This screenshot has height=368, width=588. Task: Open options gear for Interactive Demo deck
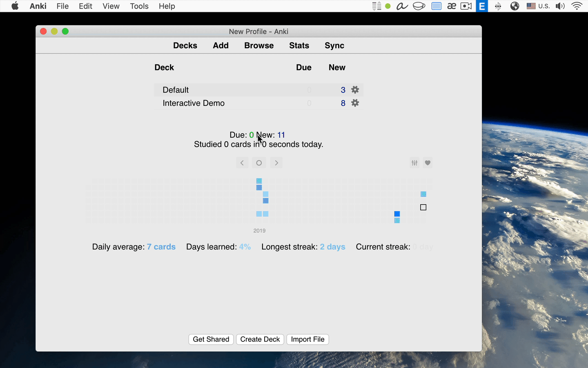point(355,103)
